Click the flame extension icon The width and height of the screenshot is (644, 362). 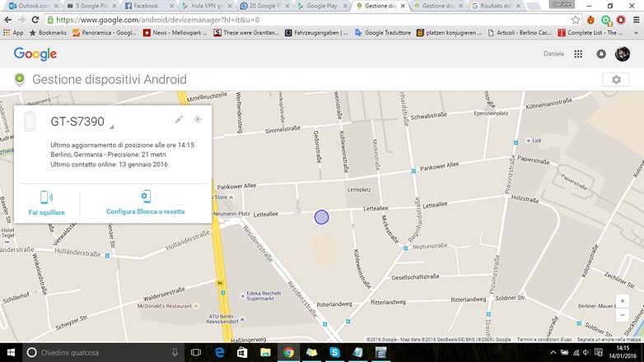point(590,20)
